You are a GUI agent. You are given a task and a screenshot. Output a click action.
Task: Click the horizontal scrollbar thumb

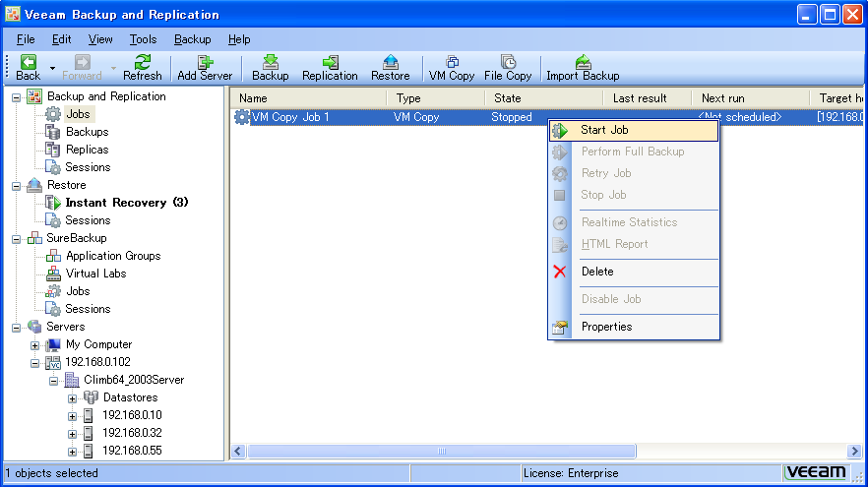click(441, 451)
